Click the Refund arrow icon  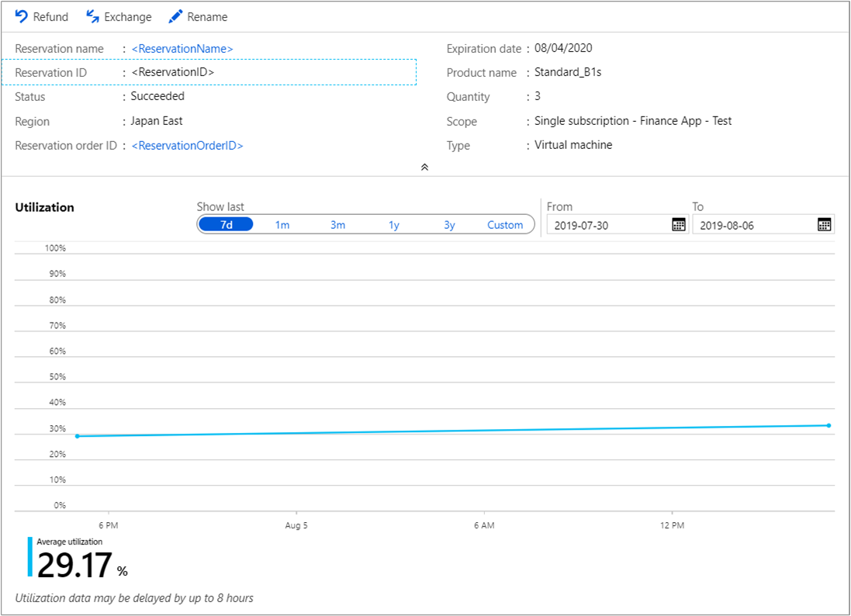pyautogui.click(x=21, y=16)
